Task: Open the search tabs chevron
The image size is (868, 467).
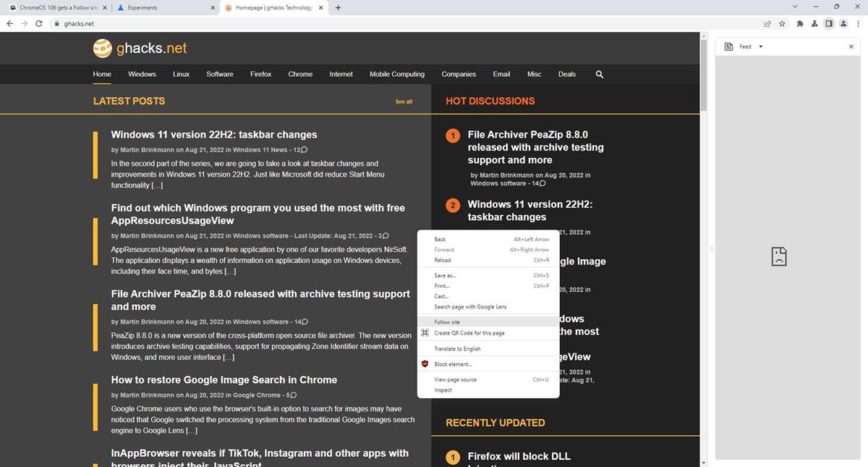Action: click(795, 6)
